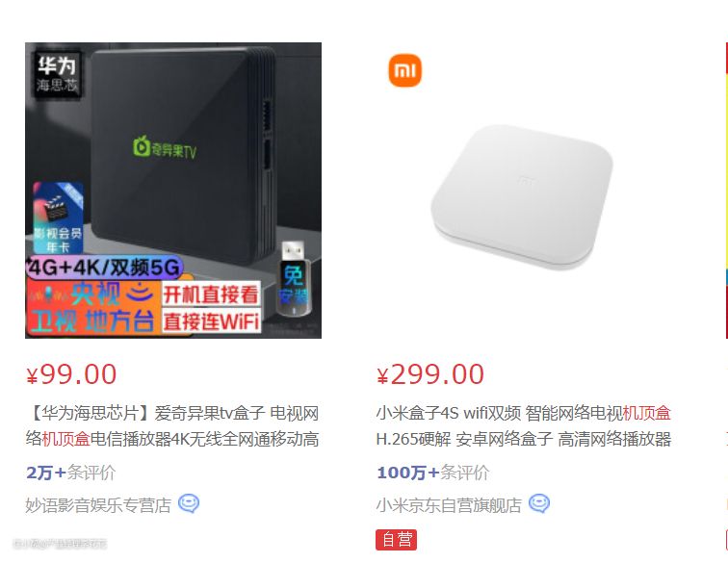Click the 开机直接看 red label

210,294
